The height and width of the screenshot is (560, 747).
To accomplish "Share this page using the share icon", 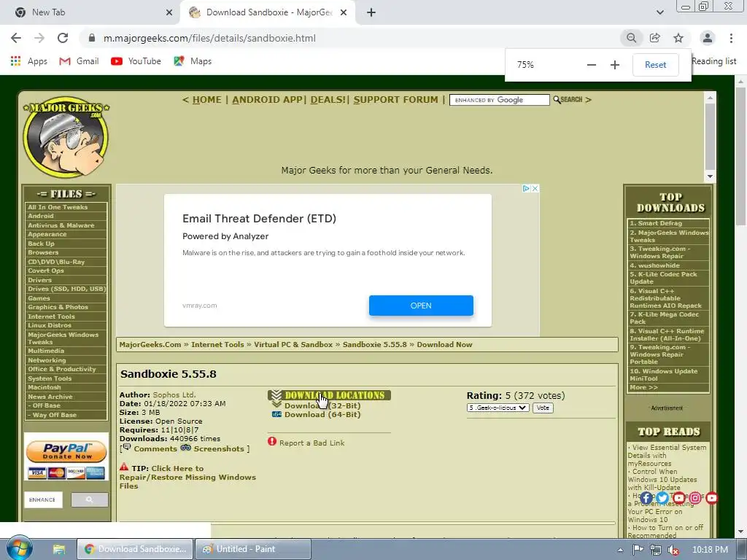I will click(x=655, y=38).
